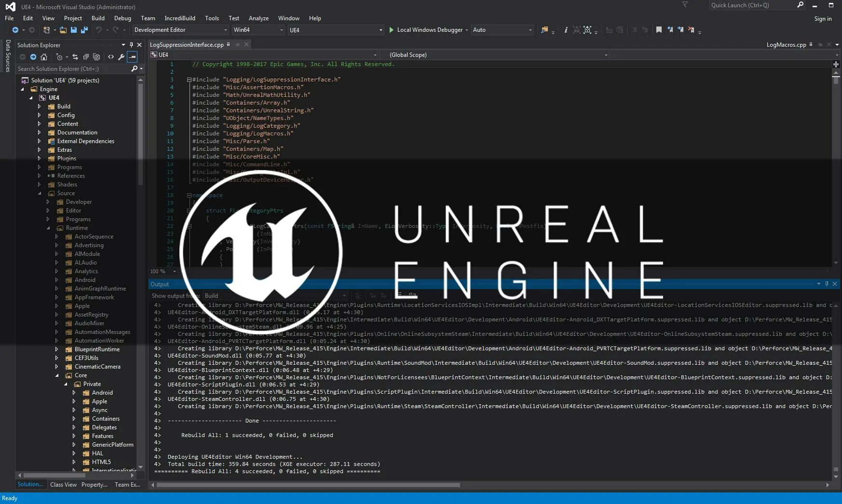Open the Auto debugger type dropdown
The height and width of the screenshot is (504, 842).
point(502,30)
